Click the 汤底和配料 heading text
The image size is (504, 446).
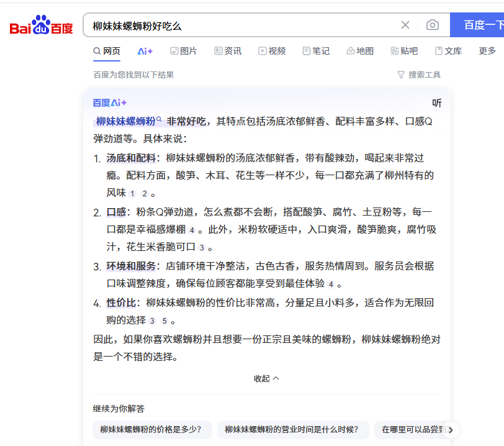[x=131, y=158]
